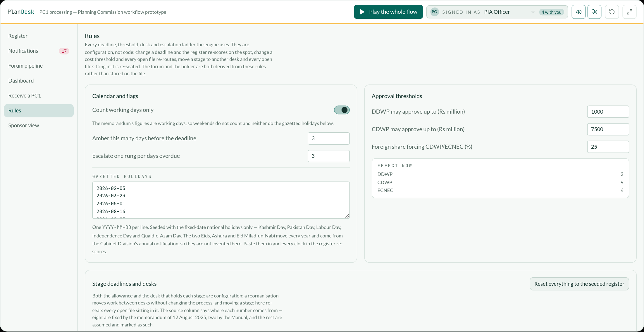644x332 pixels.
Task: Click the DDWP row in Effect now
Action: 500,174
